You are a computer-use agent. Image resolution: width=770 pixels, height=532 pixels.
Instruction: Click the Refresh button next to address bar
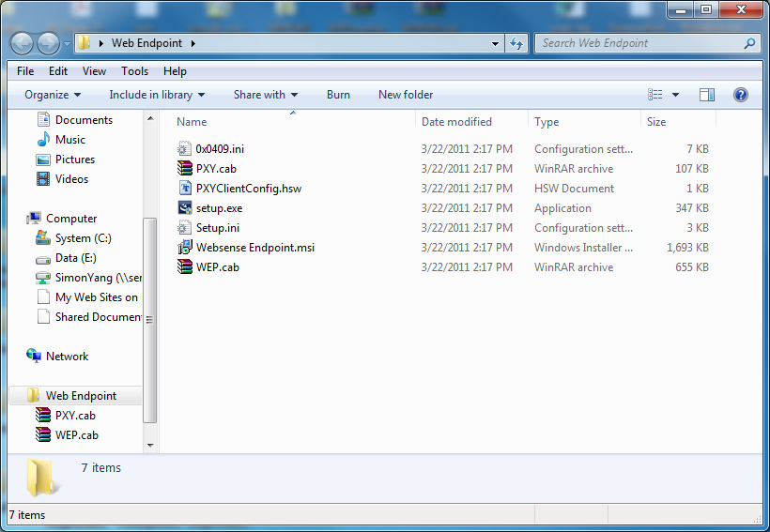(x=516, y=44)
